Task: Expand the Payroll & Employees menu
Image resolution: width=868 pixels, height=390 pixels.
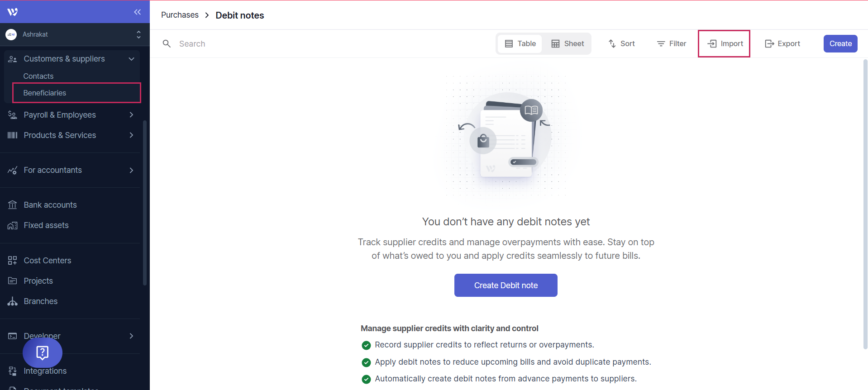Action: 131,114
